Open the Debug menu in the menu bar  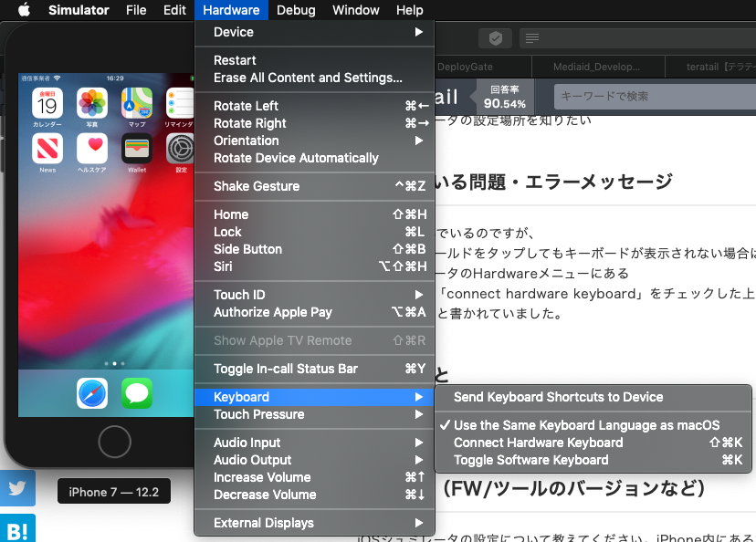pyautogui.click(x=296, y=10)
